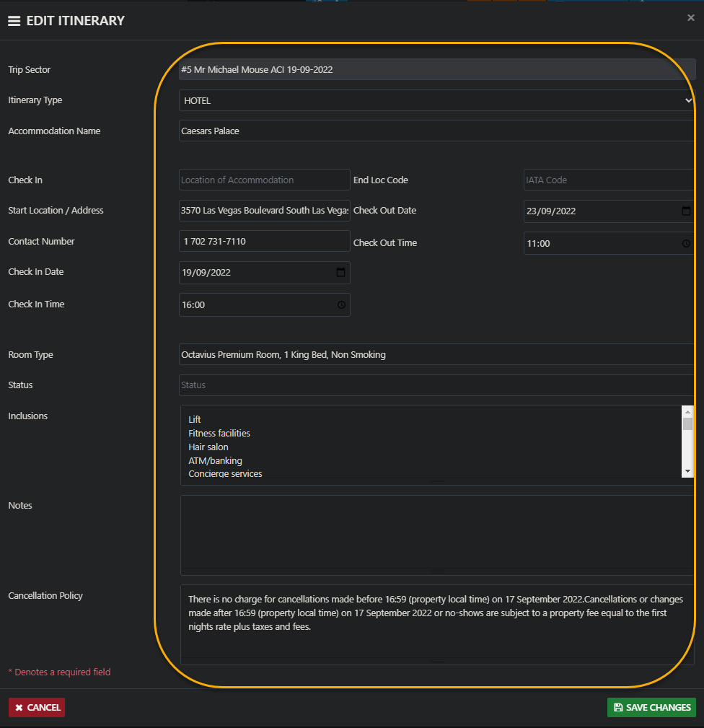Click the hamburger menu icon beside Edit Itinerary
Screen dimensions: 704x728
(x=14, y=21)
